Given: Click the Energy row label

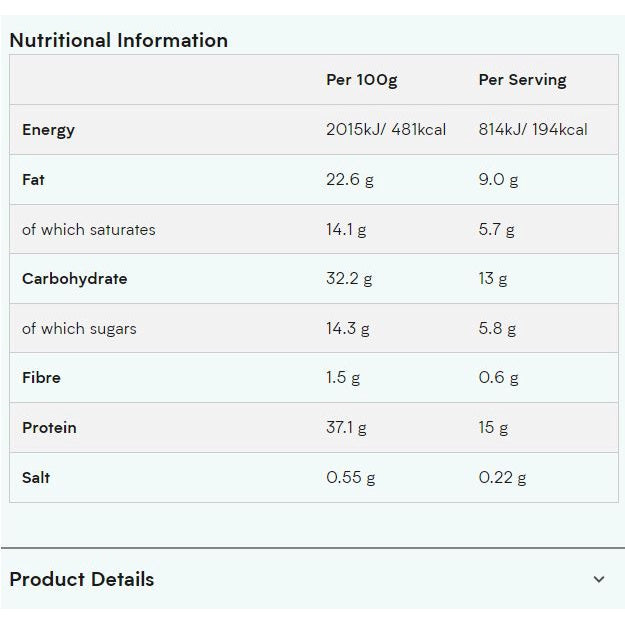Looking at the screenshot, I should [48, 130].
